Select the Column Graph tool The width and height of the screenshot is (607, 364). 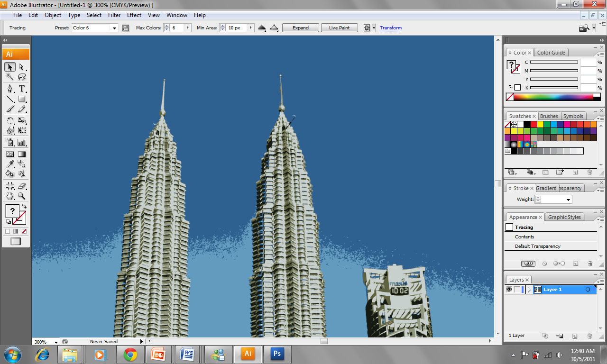pos(22,142)
